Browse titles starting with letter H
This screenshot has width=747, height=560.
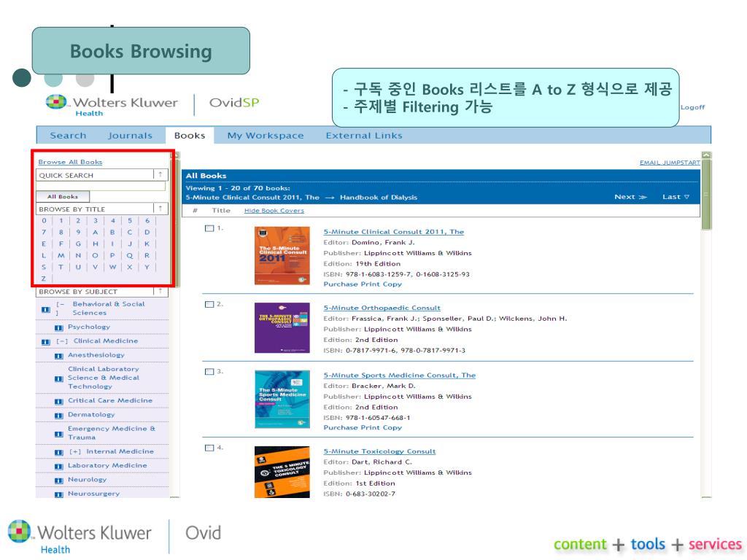(x=96, y=244)
